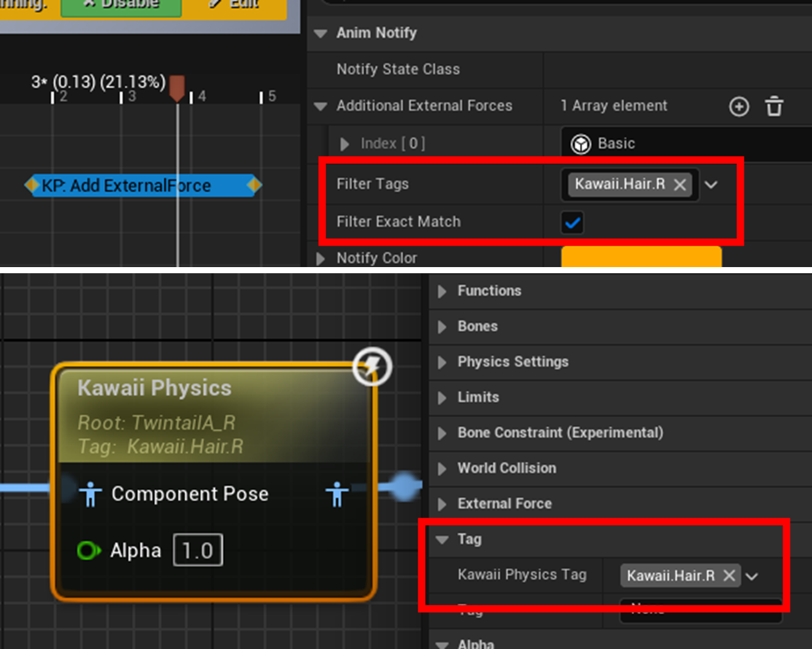Add element to Additional External Forces array
Viewport: 812px width, 649px height.
(739, 106)
